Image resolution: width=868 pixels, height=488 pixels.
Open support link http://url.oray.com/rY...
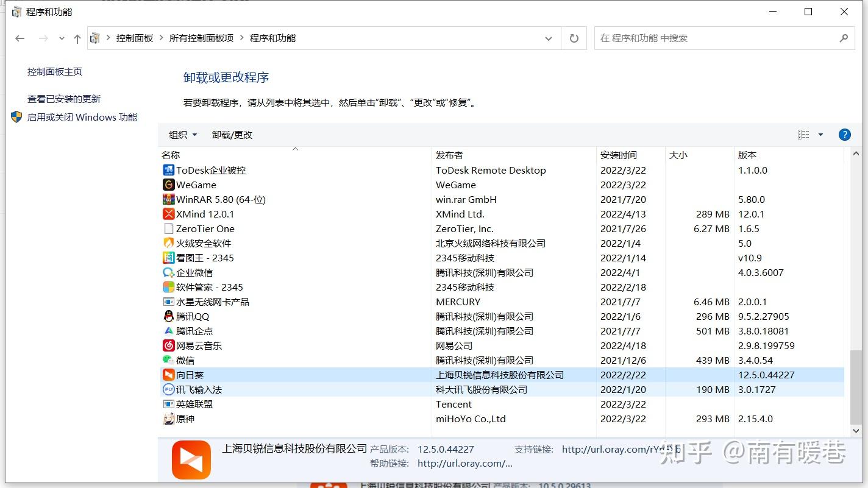coord(621,449)
